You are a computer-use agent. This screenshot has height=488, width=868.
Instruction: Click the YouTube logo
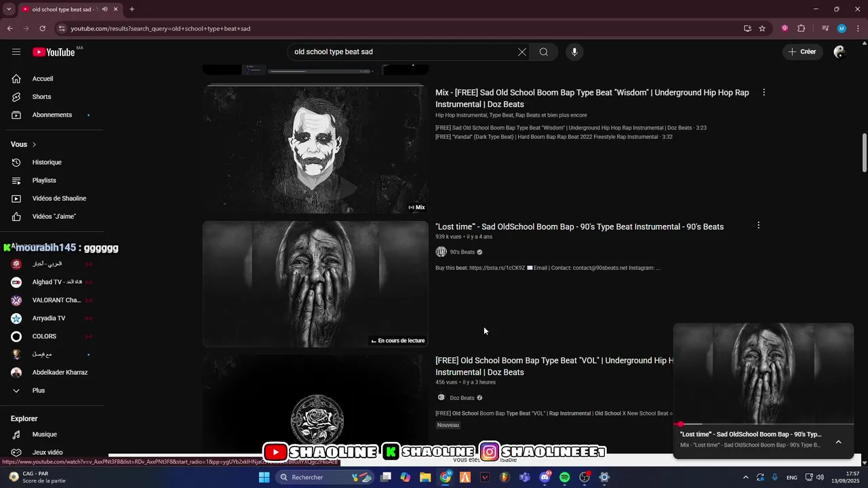(54, 52)
